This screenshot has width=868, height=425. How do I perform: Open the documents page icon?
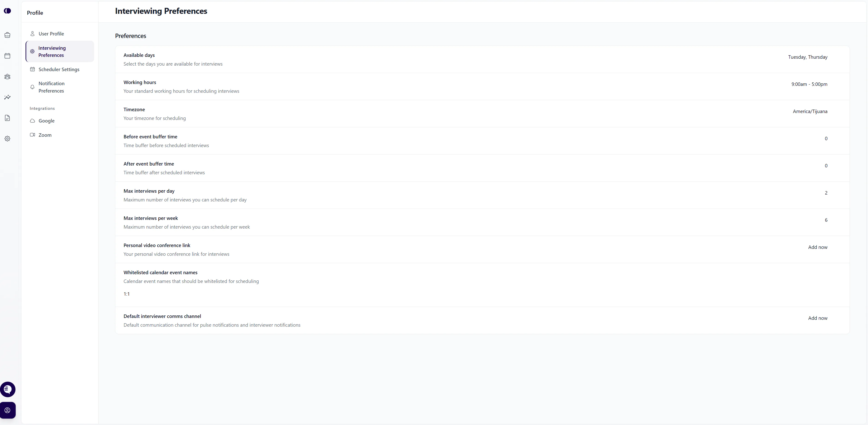(7, 118)
